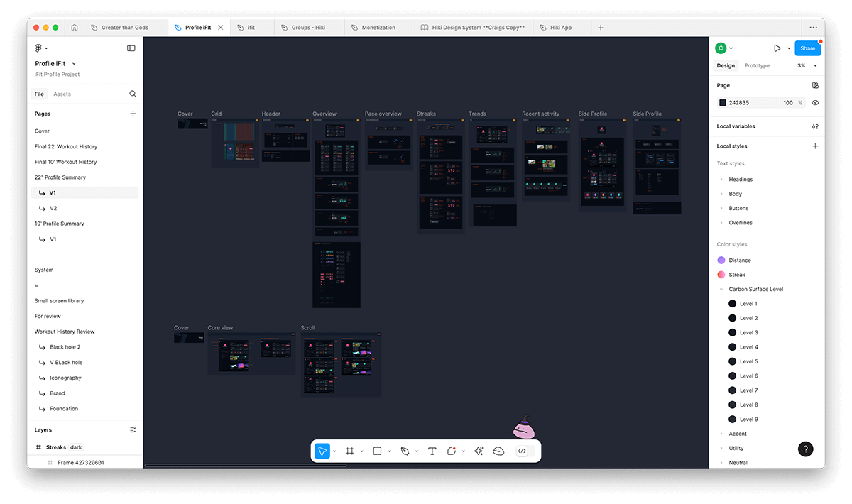Open the Prototype tab
The image size is (852, 504).
[757, 65]
